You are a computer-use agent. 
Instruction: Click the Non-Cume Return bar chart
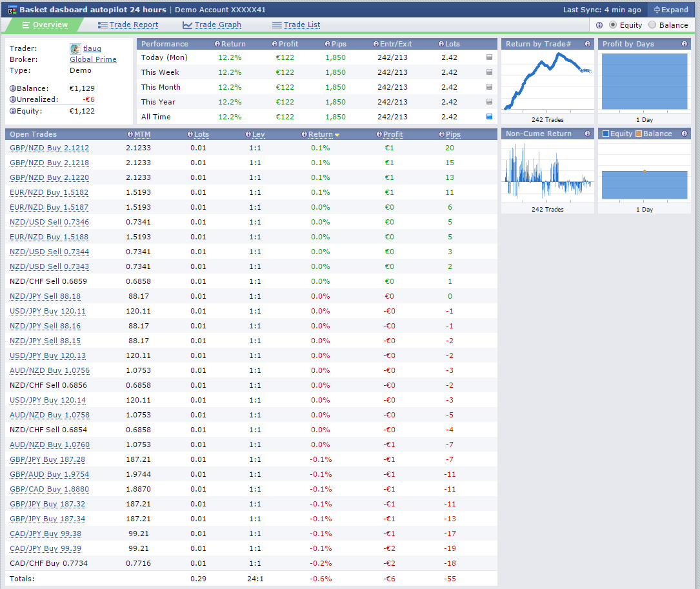tap(547, 172)
